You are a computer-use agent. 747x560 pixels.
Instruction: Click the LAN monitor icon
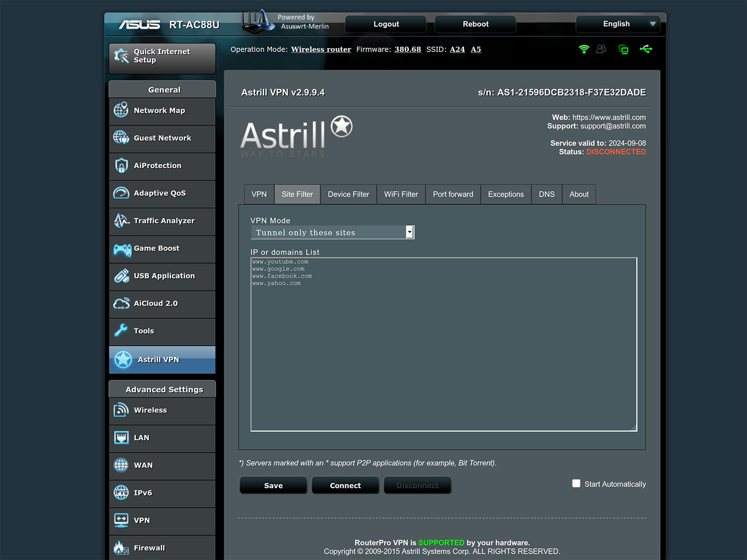(121, 437)
